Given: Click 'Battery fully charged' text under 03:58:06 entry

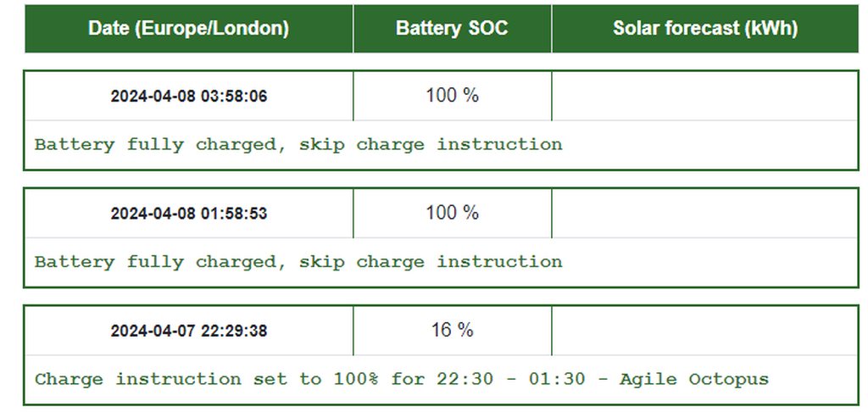Looking at the screenshot, I should pos(156,144).
